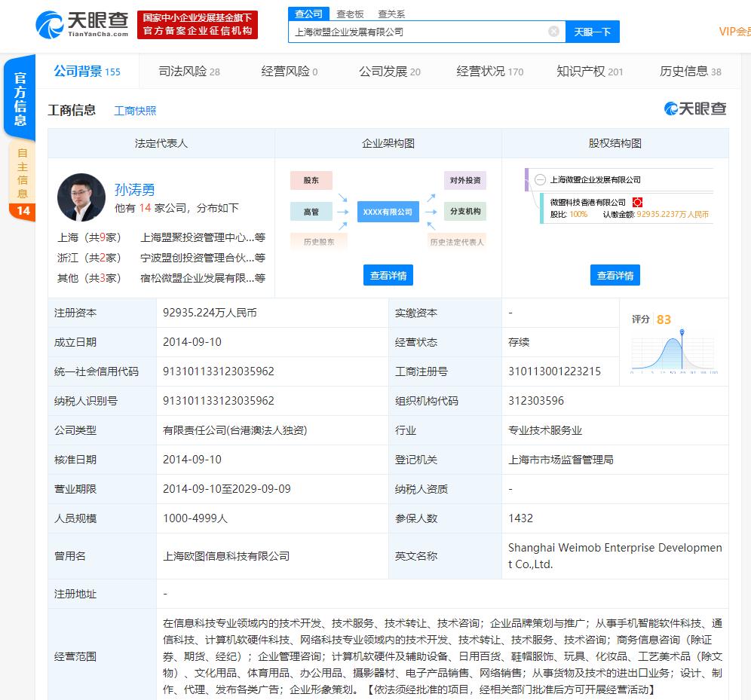
Task: Click the score distribution chart marker
Action: (682, 332)
